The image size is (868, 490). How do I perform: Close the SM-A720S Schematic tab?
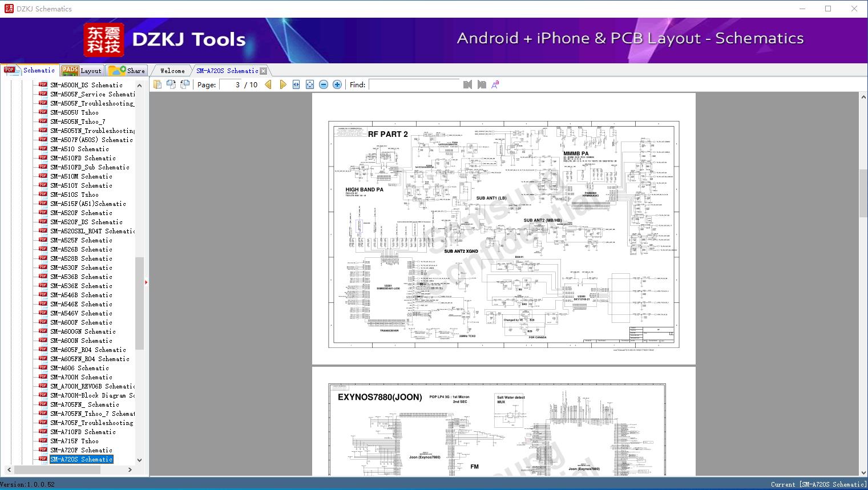pyautogui.click(x=263, y=71)
